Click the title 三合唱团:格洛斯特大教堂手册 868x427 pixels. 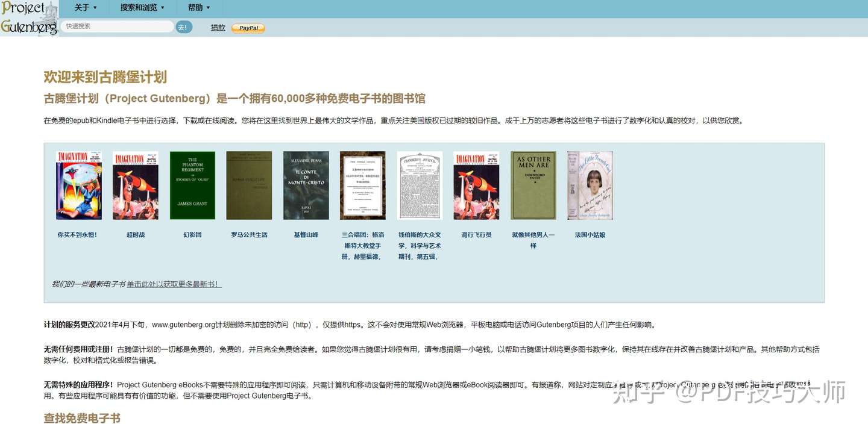363,246
